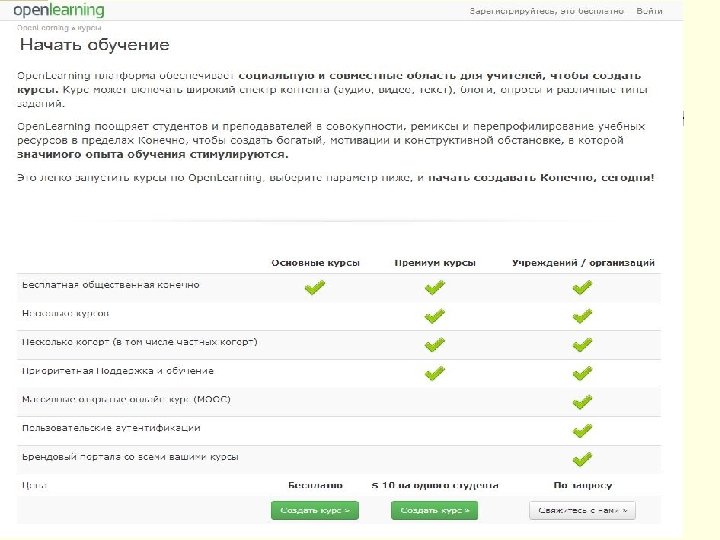Click the Свяжитесь с нами button
This screenshot has width=720, height=540.
[x=582, y=510]
